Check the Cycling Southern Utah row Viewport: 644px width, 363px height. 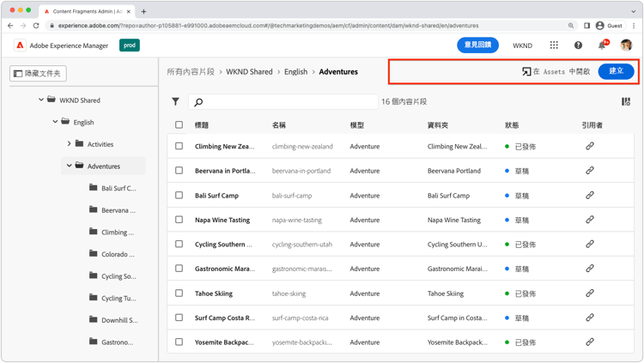[x=179, y=244]
